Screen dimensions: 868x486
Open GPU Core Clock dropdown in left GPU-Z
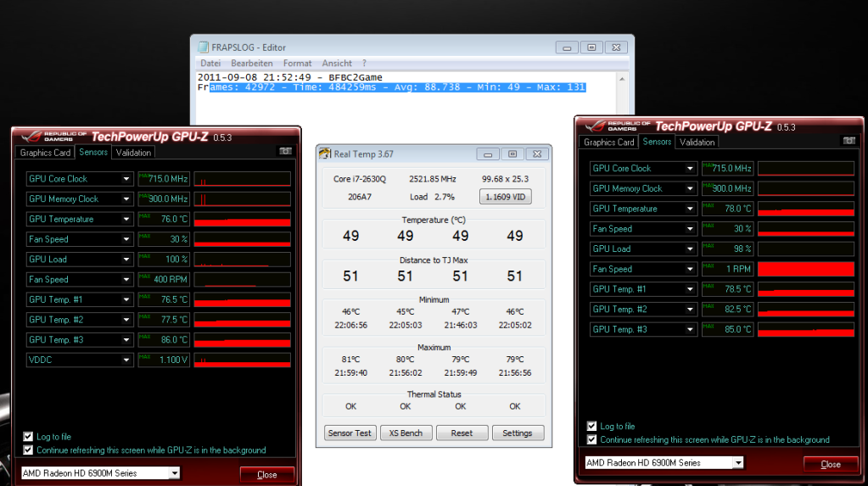tap(126, 179)
